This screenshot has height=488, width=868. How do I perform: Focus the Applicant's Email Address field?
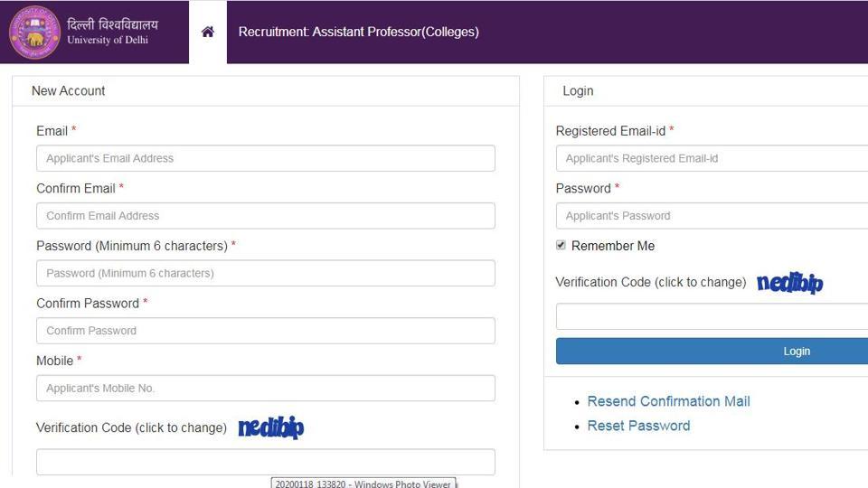(266, 158)
